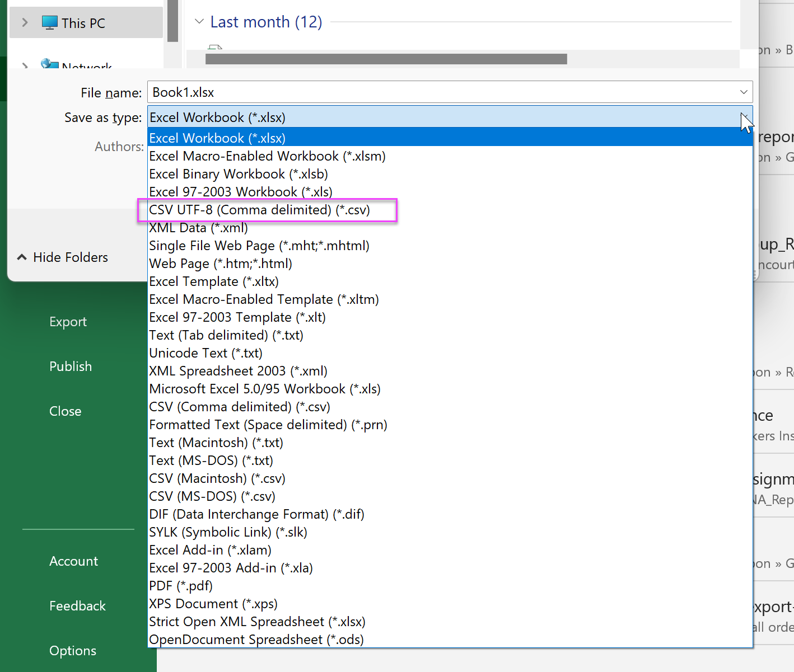
Task: Select OpenDocument Spreadsheet (*.ods)
Action: coord(256,640)
